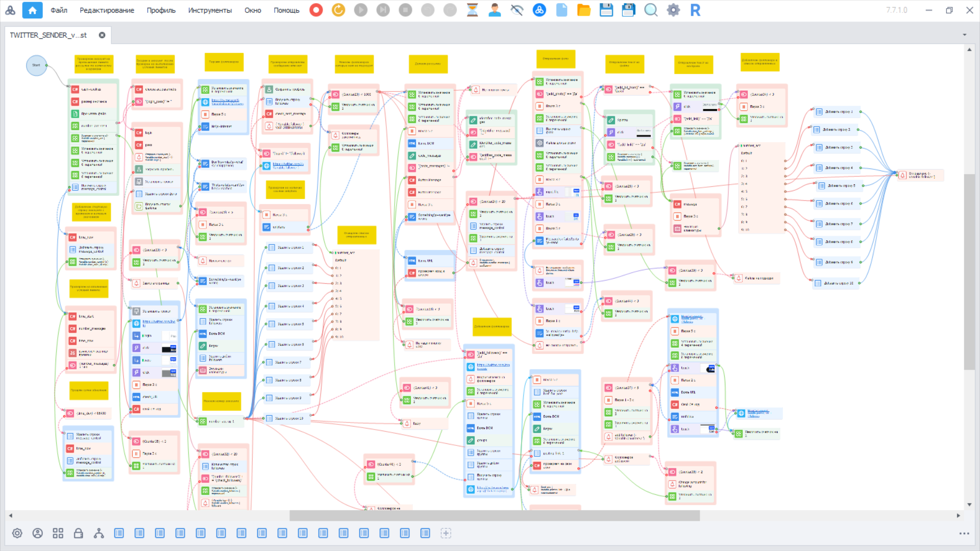
Task: Open the profile person icon in toolbar
Action: coord(494,10)
